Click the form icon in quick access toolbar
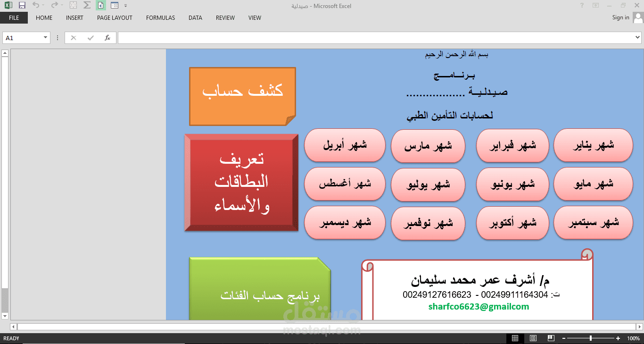The image size is (644, 344). [114, 6]
